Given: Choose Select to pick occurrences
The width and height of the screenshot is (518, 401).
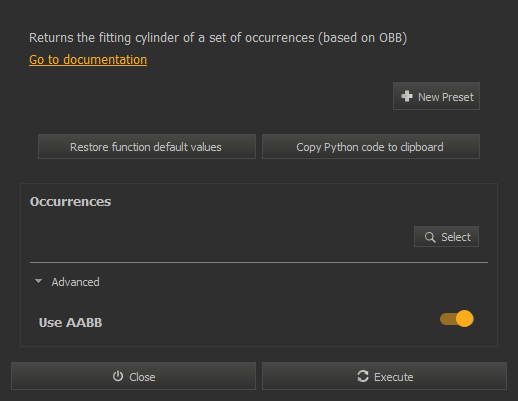Looking at the screenshot, I should tap(446, 237).
